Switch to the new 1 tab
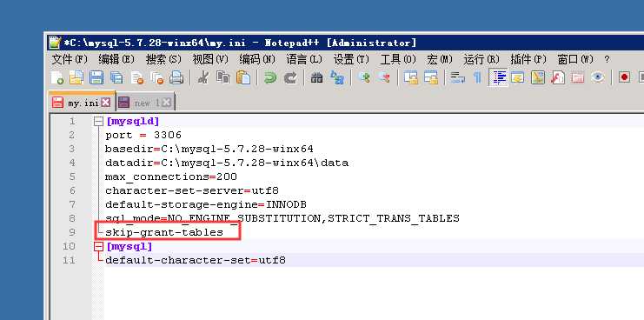The width and height of the screenshot is (644, 320). (x=145, y=103)
